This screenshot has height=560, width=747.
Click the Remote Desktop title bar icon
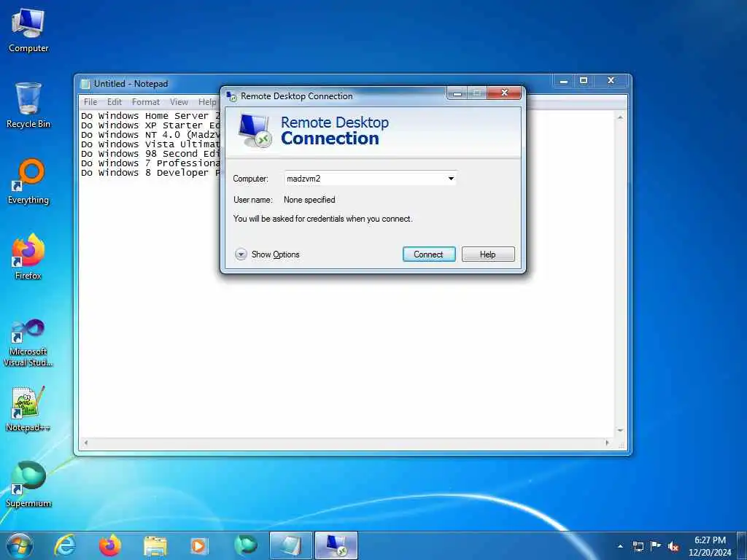(x=231, y=96)
